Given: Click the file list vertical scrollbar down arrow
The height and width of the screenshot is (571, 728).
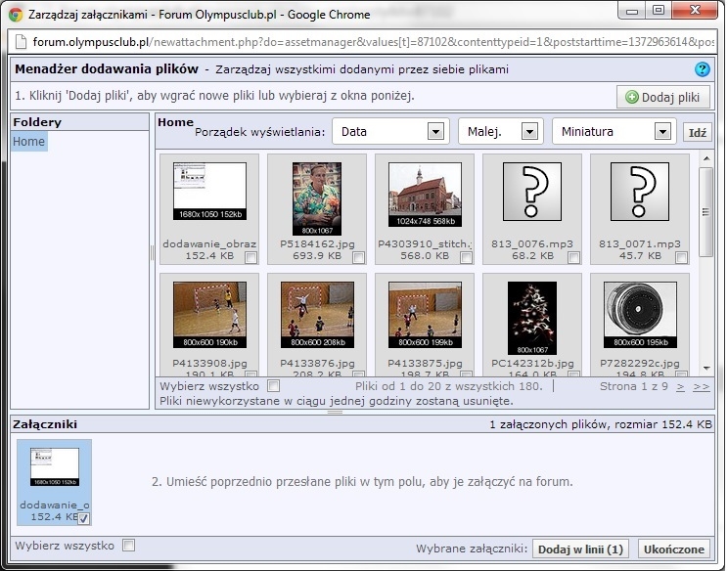Looking at the screenshot, I should pyautogui.click(x=706, y=371).
